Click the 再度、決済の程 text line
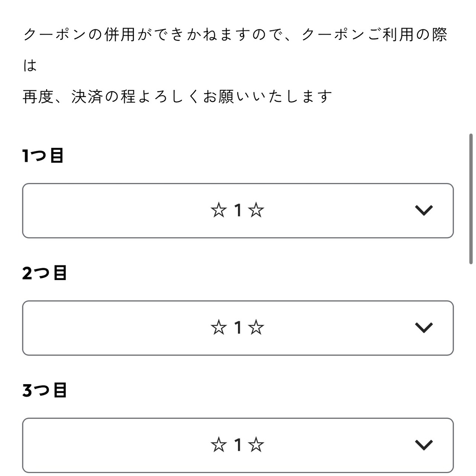The width and height of the screenshot is (476, 476). pyautogui.click(x=177, y=97)
